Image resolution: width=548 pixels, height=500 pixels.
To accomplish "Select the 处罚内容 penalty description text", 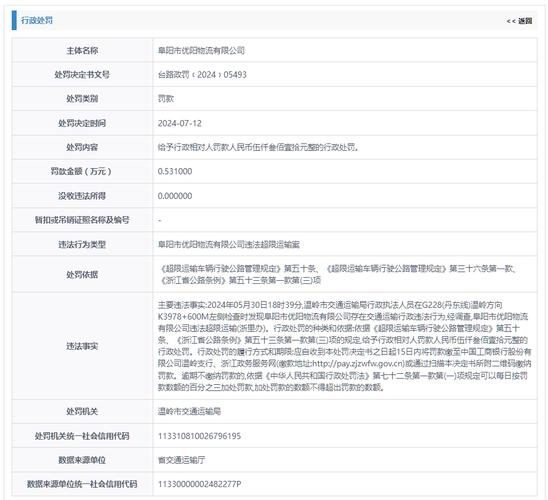I will tap(258, 147).
